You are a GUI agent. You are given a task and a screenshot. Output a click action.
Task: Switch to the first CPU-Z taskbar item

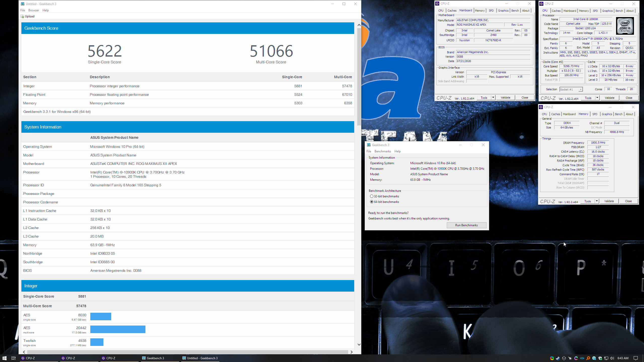pos(38,358)
